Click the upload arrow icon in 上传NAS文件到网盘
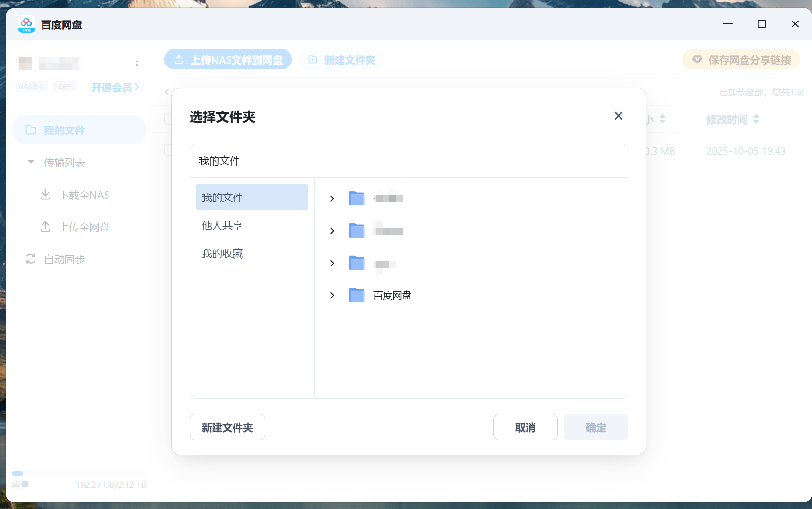This screenshot has height=509, width=812. pyautogui.click(x=179, y=59)
